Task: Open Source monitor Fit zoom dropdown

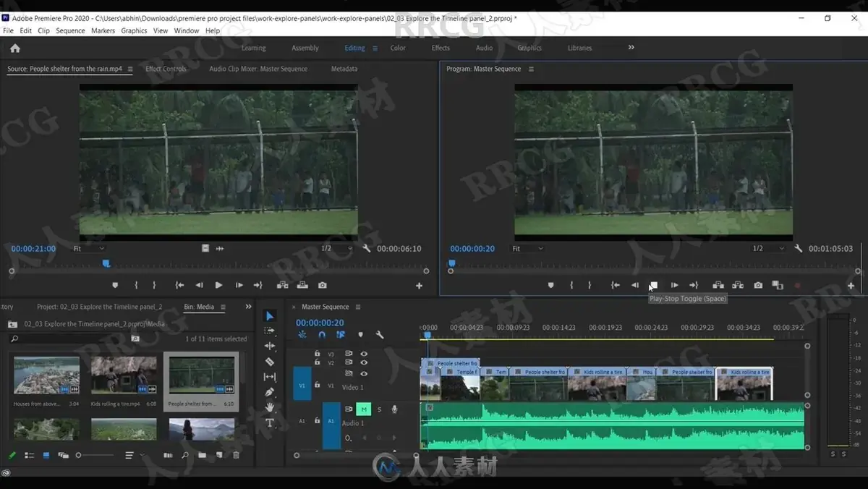Action: (x=90, y=248)
